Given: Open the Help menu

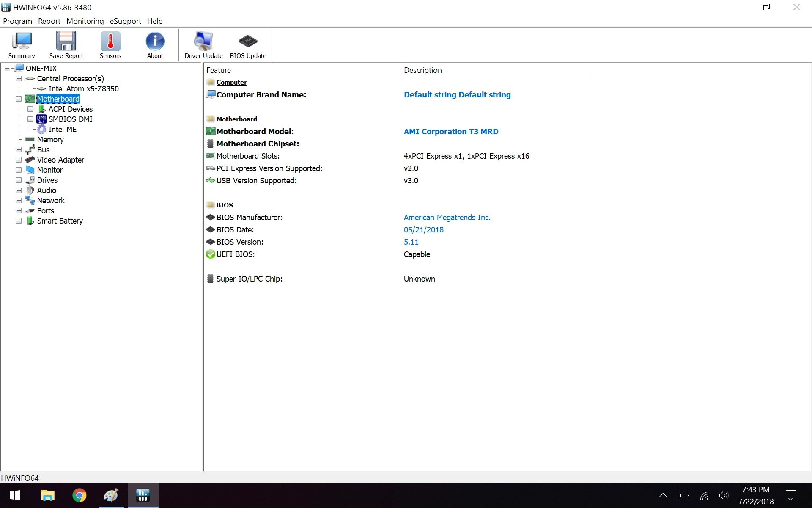Looking at the screenshot, I should 155,21.
